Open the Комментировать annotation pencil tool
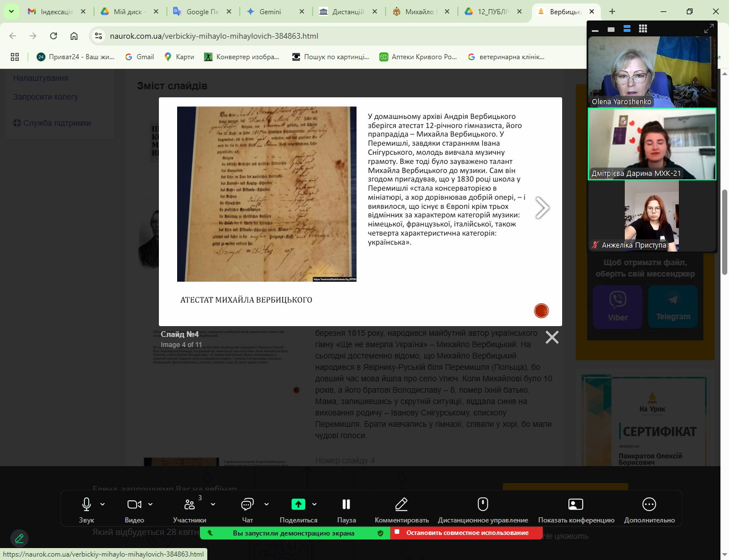The height and width of the screenshot is (560, 729). [402, 504]
